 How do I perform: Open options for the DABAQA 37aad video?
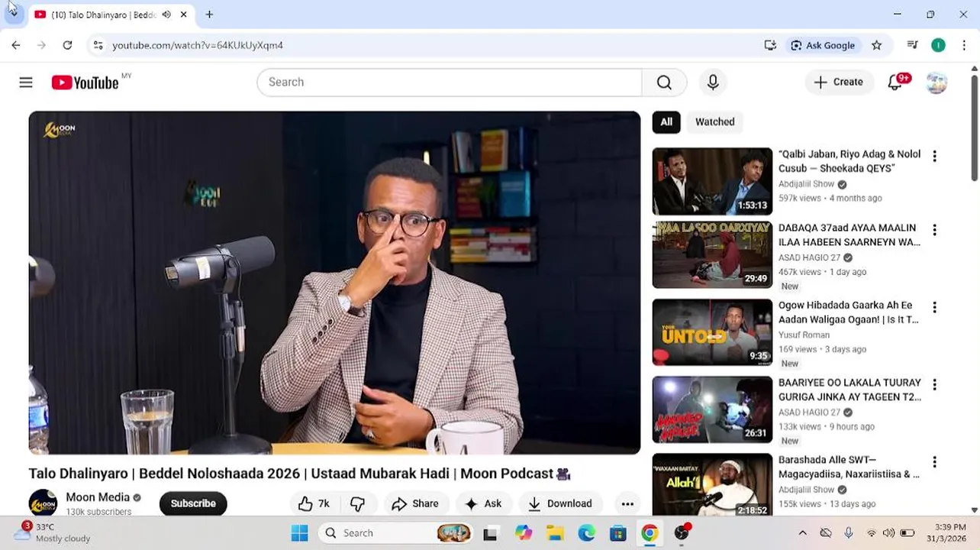(x=934, y=230)
